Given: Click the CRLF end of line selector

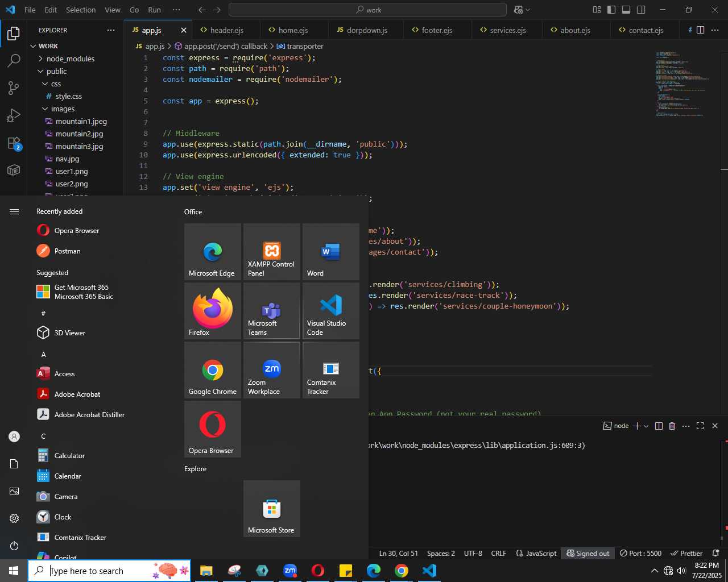Looking at the screenshot, I should pos(499,553).
